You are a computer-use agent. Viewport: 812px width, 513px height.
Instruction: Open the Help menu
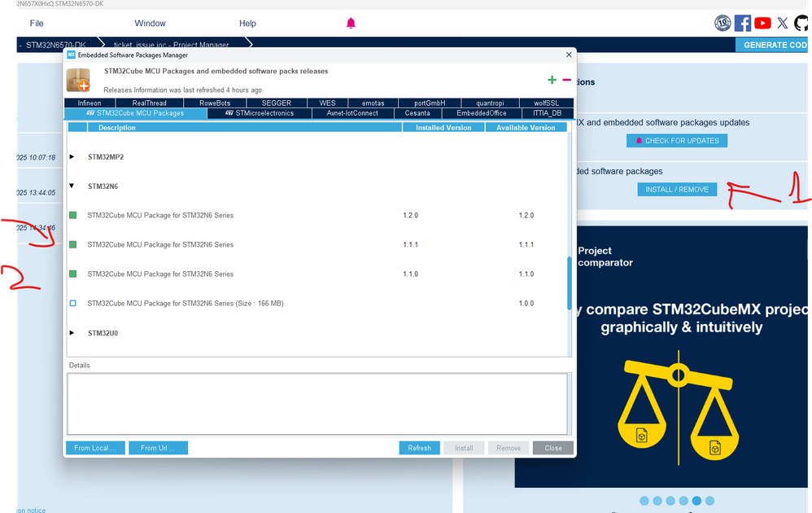[247, 24]
